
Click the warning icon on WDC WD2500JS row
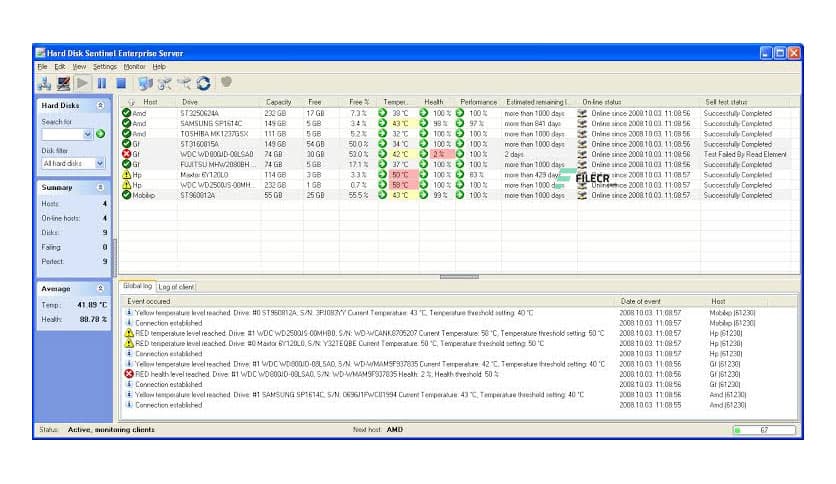[x=126, y=185]
